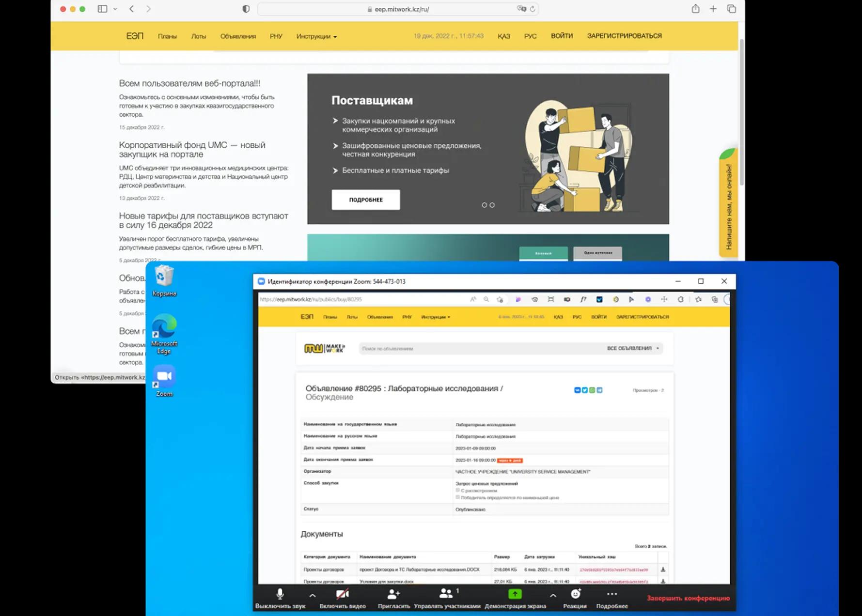Click Safari reload page icon

pyautogui.click(x=533, y=9)
